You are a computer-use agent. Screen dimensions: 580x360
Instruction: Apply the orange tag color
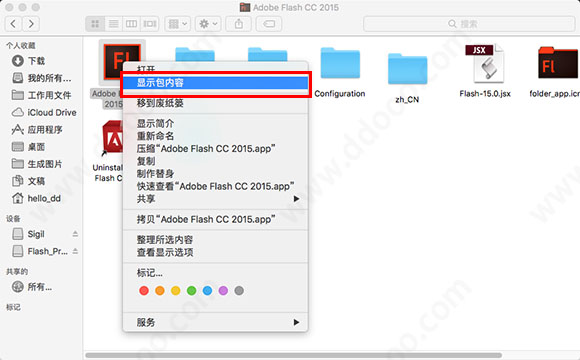pyautogui.click(x=160, y=291)
